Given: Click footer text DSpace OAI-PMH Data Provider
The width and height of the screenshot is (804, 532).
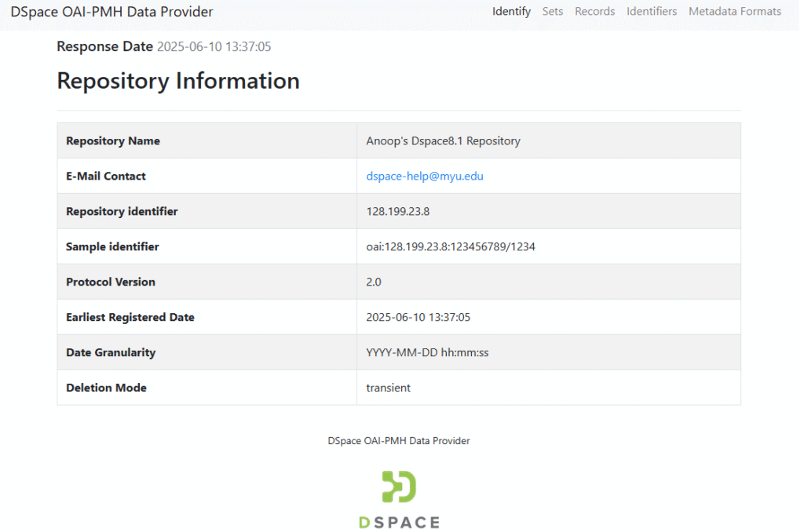Looking at the screenshot, I should point(399,441).
